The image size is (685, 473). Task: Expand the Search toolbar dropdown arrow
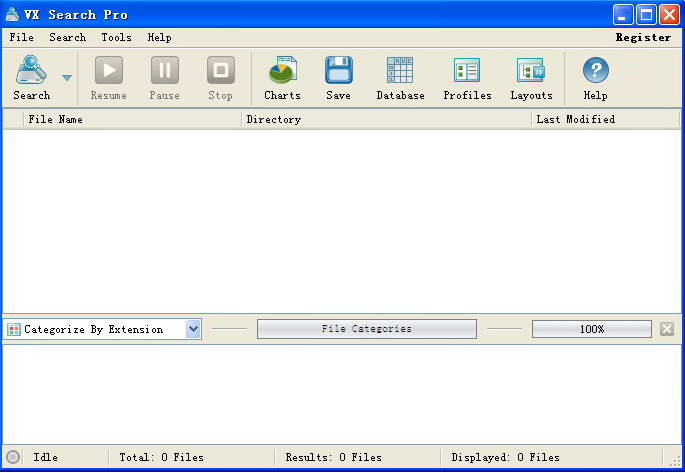point(67,78)
